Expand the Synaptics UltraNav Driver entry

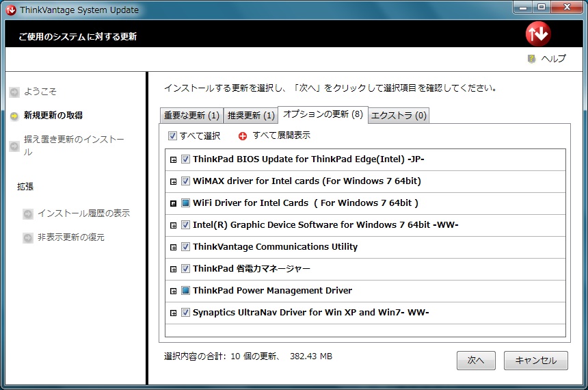[173, 313]
